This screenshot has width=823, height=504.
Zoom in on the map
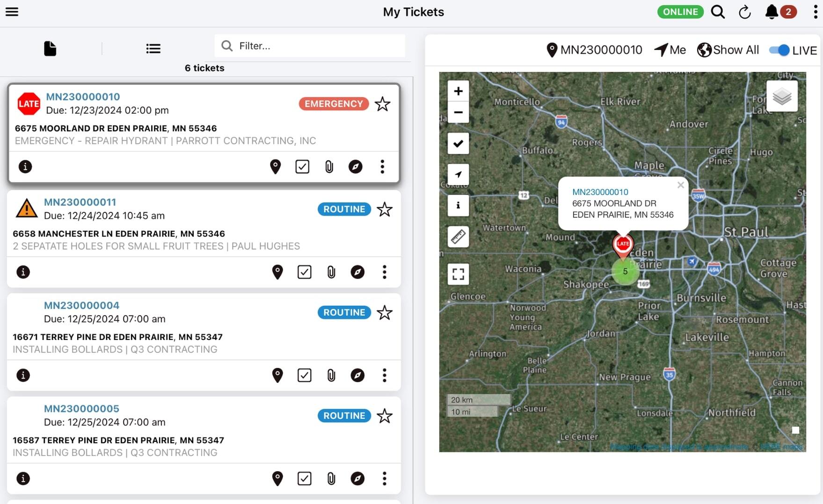pos(458,91)
